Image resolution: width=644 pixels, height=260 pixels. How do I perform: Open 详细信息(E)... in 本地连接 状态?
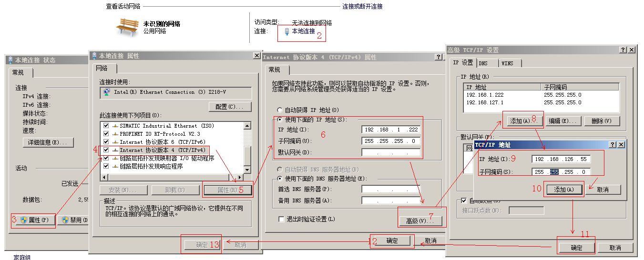48,142
